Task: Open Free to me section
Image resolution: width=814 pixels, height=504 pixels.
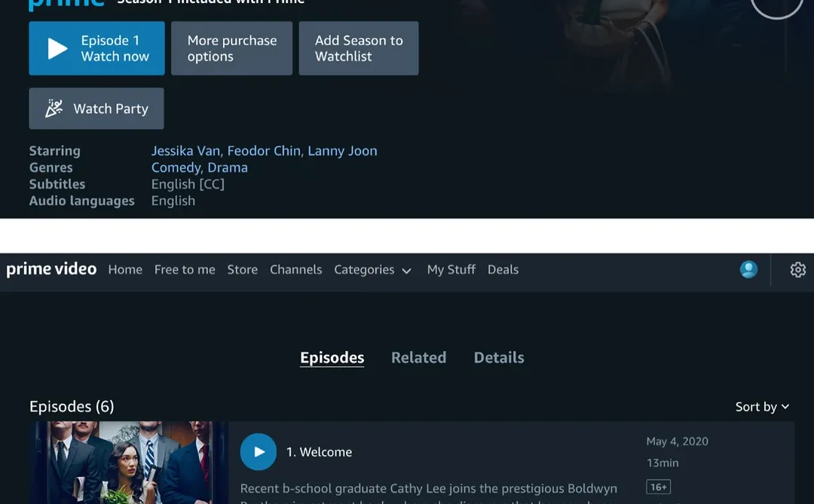Action: (x=185, y=270)
